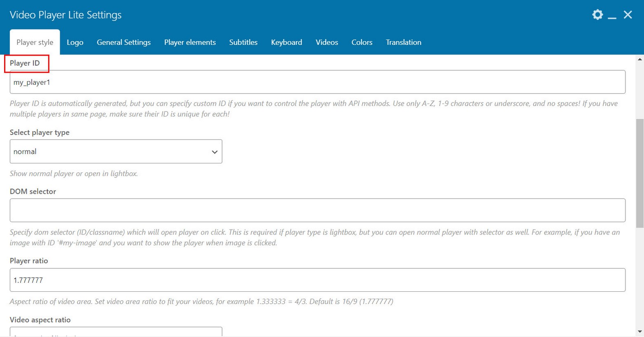The height and width of the screenshot is (337, 644).
Task: Click the scrollbar down arrow
Action: coord(639,332)
